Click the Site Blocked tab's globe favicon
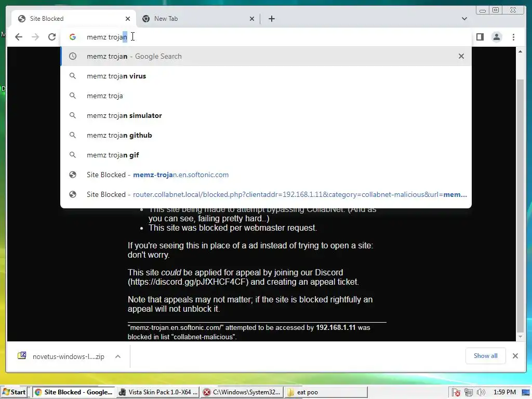The image size is (532, 399). point(22,19)
